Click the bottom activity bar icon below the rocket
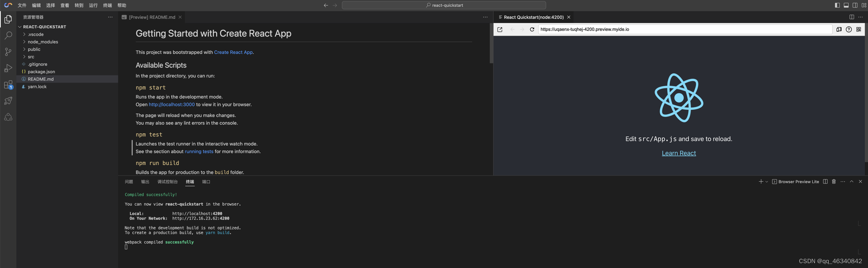The height and width of the screenshot is (268, 868). (x=8, y=117)
